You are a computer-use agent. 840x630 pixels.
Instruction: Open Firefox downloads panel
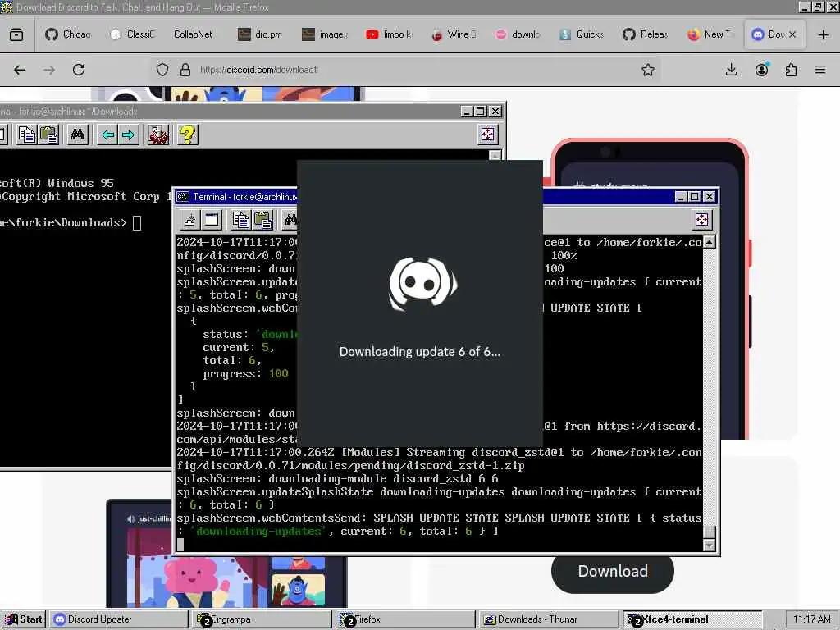[731, 70]
